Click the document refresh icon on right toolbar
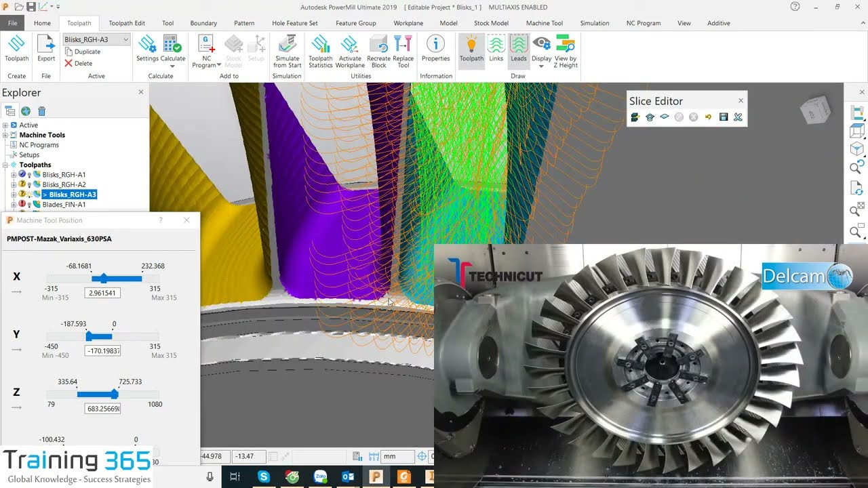 857,188
